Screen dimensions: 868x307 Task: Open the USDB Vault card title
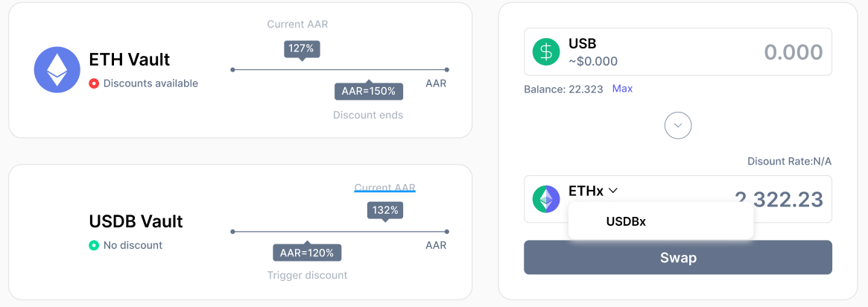[x=136, y=221]
